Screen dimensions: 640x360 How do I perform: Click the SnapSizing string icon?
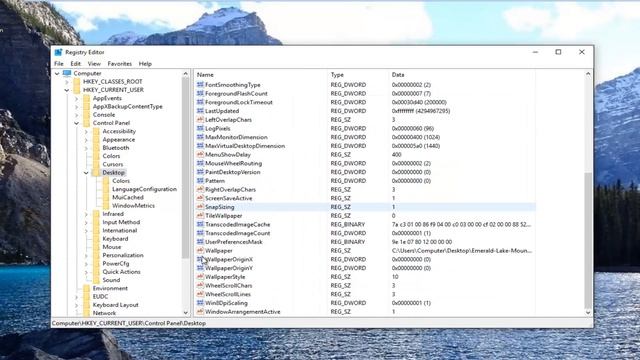click(200, 207)
